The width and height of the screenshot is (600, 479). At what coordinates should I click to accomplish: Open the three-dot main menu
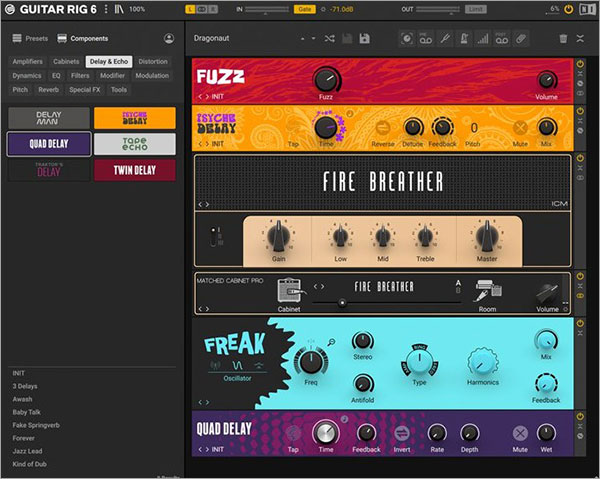[106, 9]
